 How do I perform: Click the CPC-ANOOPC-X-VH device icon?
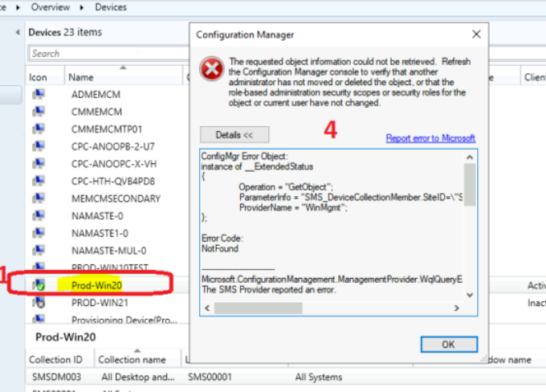[x=39, y=163]
